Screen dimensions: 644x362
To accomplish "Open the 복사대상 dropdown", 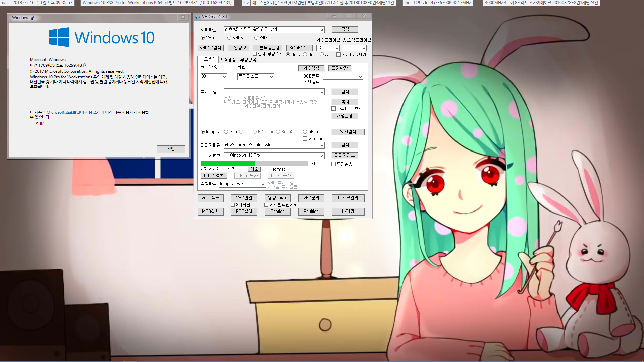I will point(322,92).
